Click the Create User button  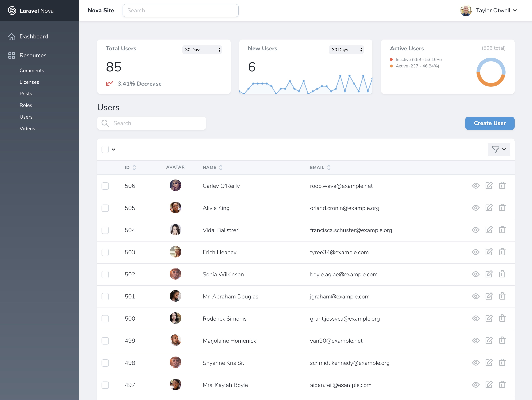click(x=490, y=123)
